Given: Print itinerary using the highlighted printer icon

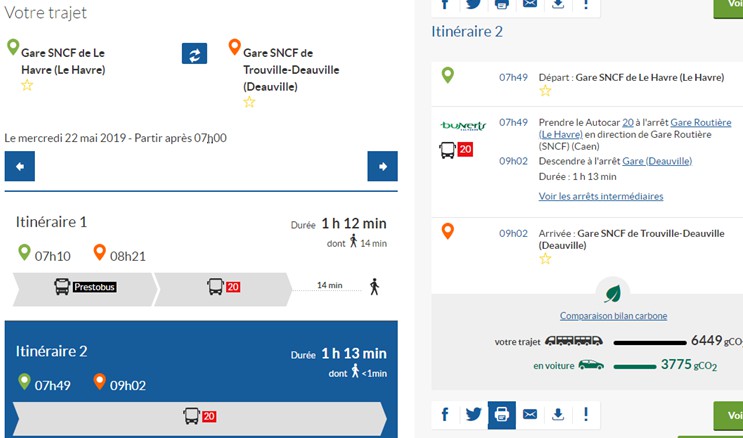Looking at the screenshot, I should click(x=502, y=414).
